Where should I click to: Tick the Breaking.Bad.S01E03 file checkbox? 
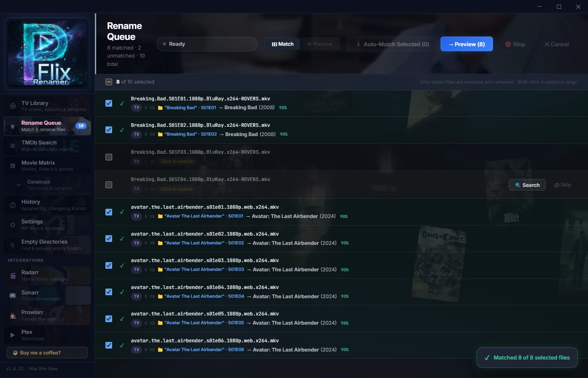[x=109, y=157]
